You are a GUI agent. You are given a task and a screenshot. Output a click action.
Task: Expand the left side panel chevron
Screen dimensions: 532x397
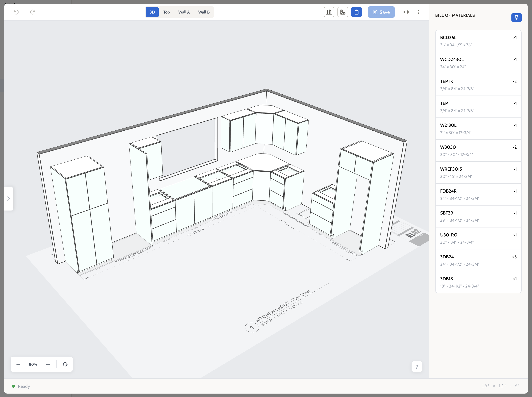8,199
